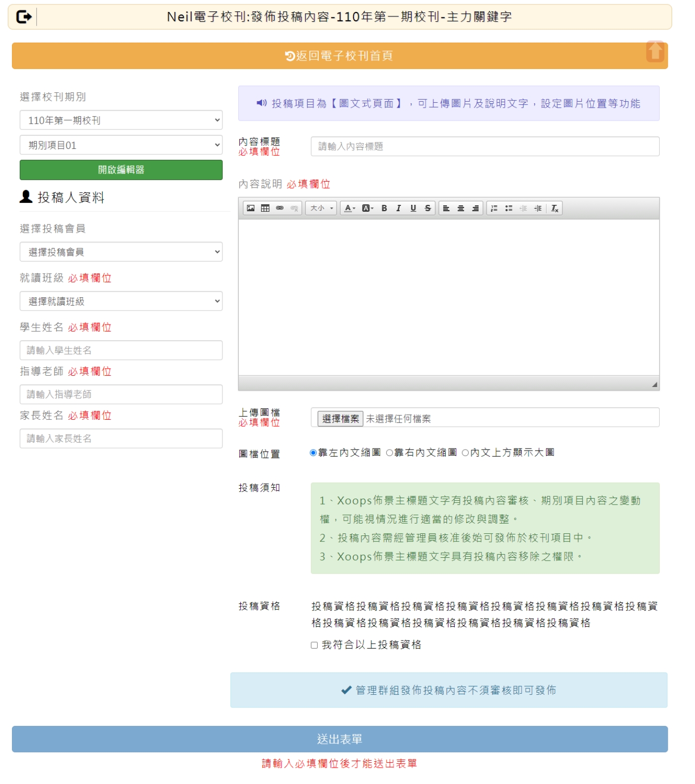Click the insert link icon in editor
Screen dimensions: 695x784
(279, 208)
